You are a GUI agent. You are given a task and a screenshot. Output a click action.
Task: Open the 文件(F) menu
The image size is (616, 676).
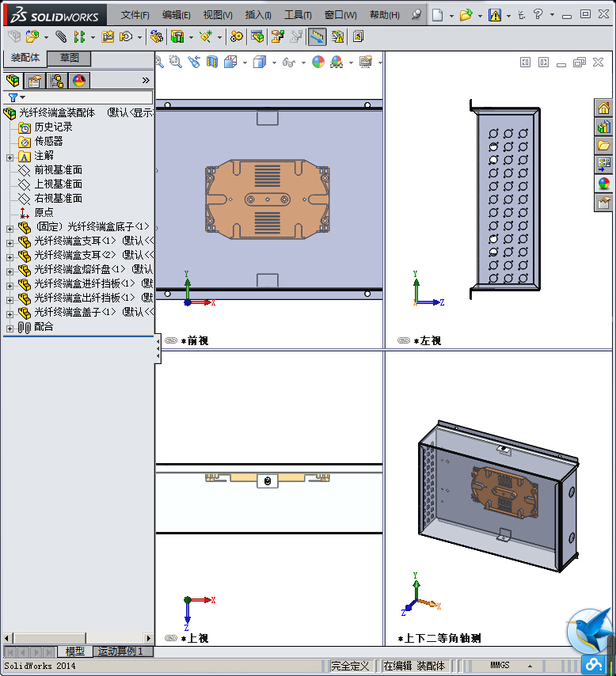[135, 15]
